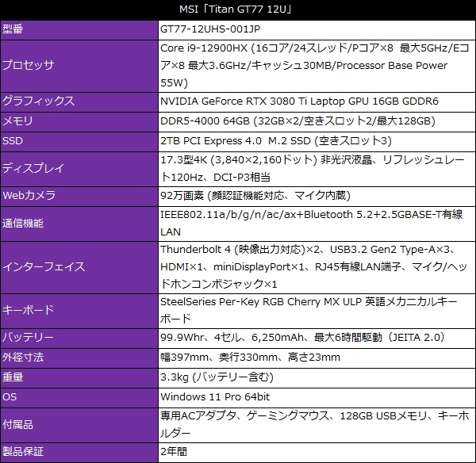
Task: Select the 通信機能 label cell
Action: coord(79,224)
